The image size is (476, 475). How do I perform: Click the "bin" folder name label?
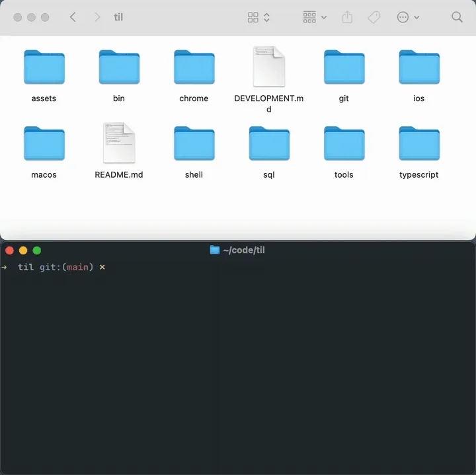[119, 98]
